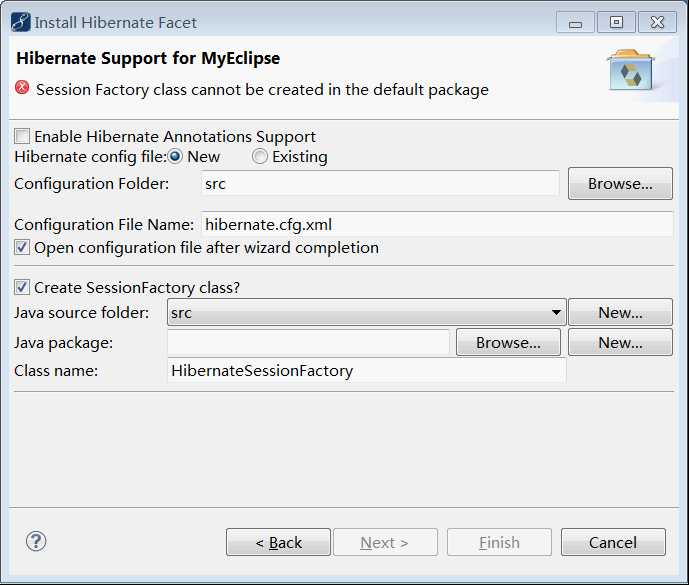Close the Install Hibernate Facet dialog
Screen dimensions: 689x585
657,22
